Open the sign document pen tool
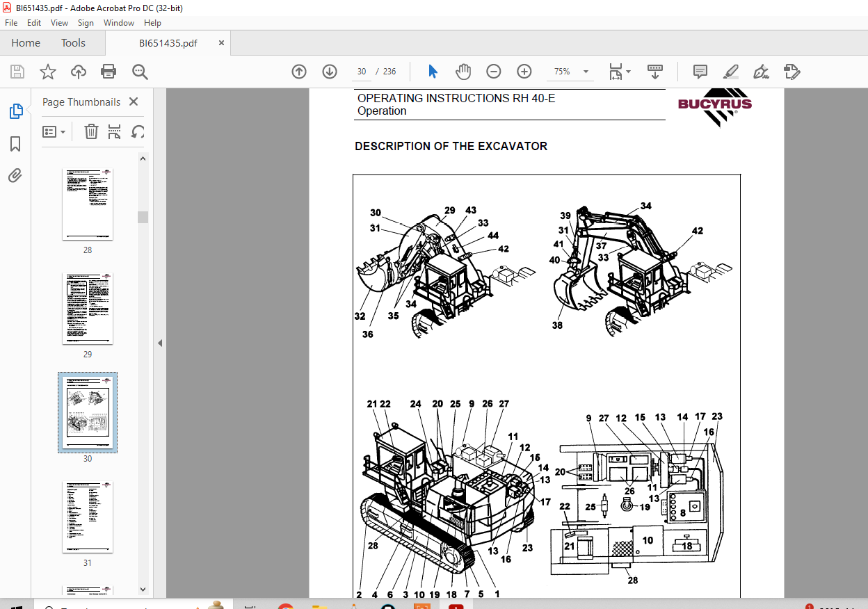868x609 pixels. (x=761, y=72)
